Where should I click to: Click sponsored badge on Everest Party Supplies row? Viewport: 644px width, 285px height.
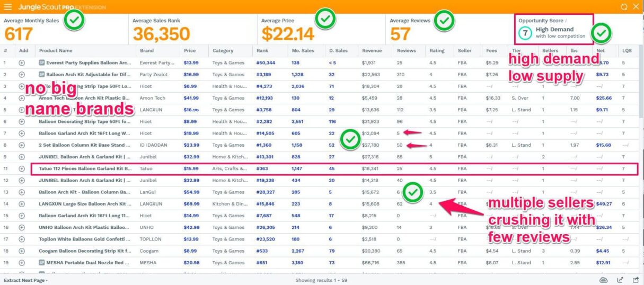pos(42,63)
